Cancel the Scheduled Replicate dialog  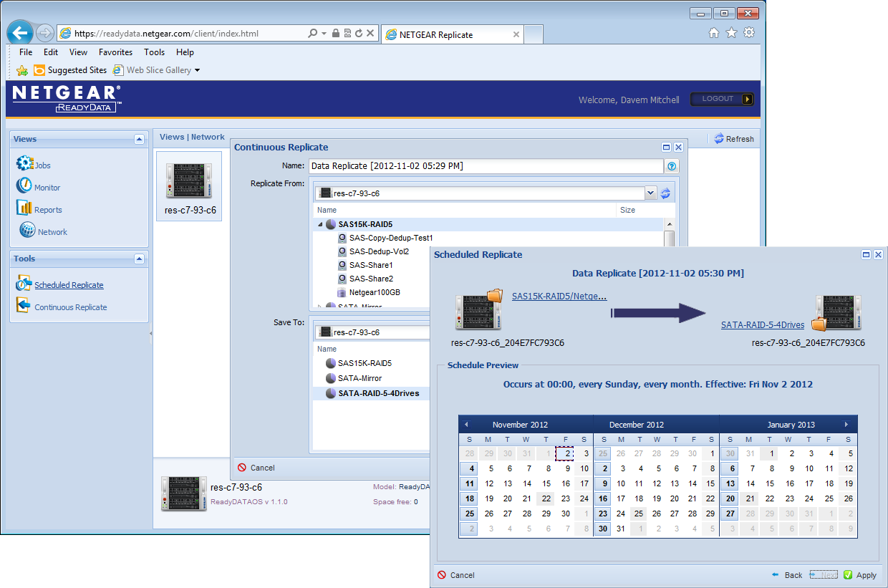click(x=456, y=575)
